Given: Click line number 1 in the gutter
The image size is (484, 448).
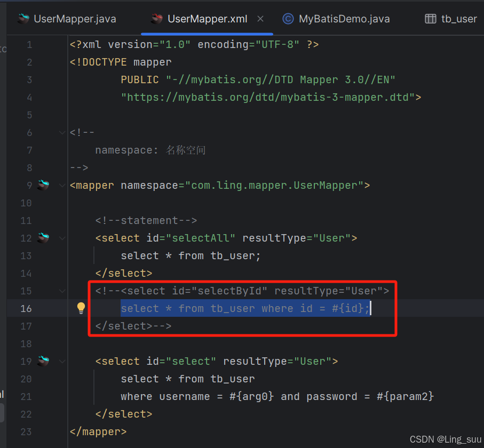Looking at the screenshot, I should pyautogui.click(x=29, y=45).
